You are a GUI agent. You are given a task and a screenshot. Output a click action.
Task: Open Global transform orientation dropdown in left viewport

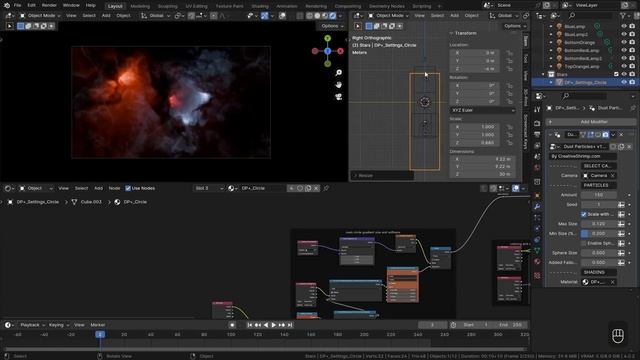point(155,16)
